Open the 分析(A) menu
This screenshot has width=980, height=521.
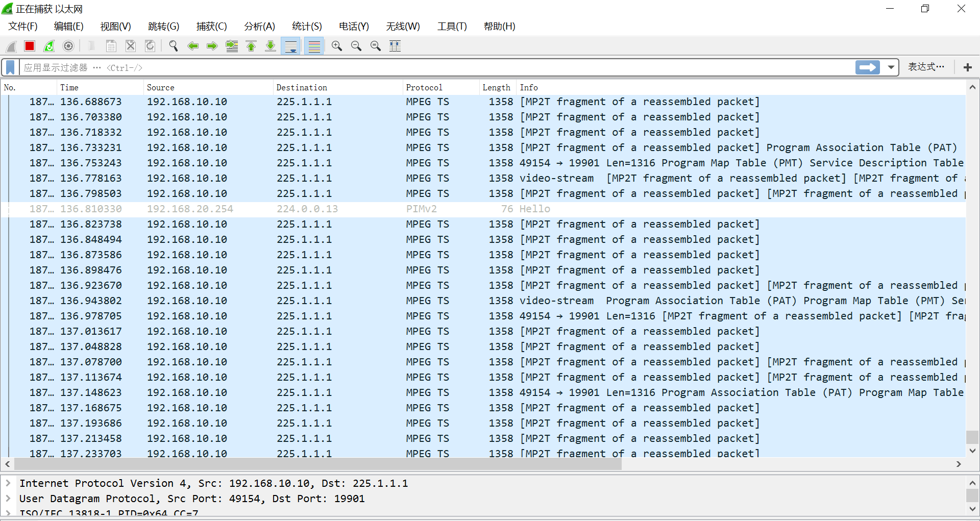pos(260,27)
